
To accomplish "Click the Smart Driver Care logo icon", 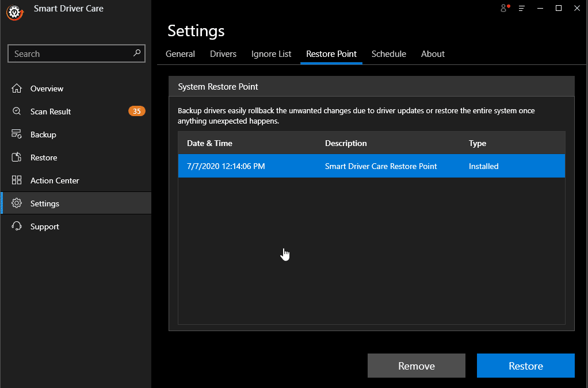I will [x=14, y=13].
